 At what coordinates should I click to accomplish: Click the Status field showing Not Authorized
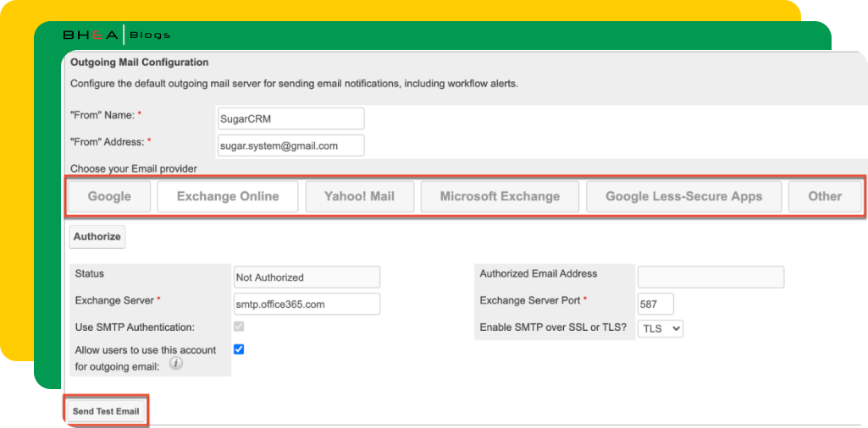point(307,277)
